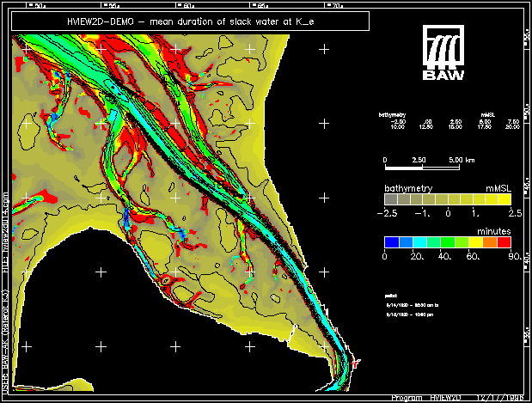The image size is (532, 403).
Task: Click the '-2.5' bathymetry legend value
Action: 387,213
